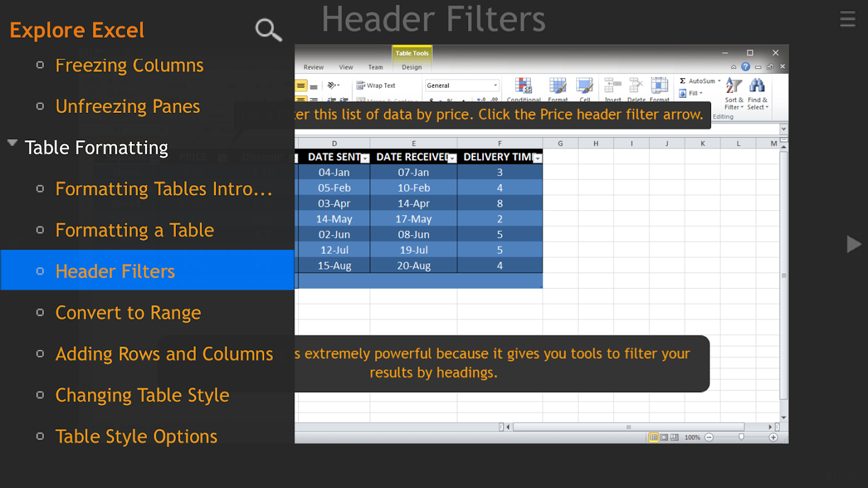Open Formatting Tables Intro lesson
This screenshot has width=868, height=488.
tap(164, 188)
